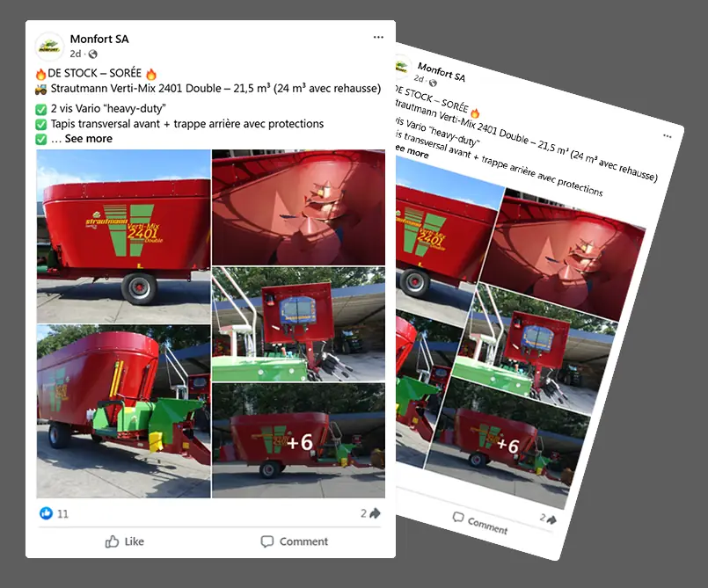Open the weighing display control panel photo
Screen dimensions: 708x588
tap(298, 324)
